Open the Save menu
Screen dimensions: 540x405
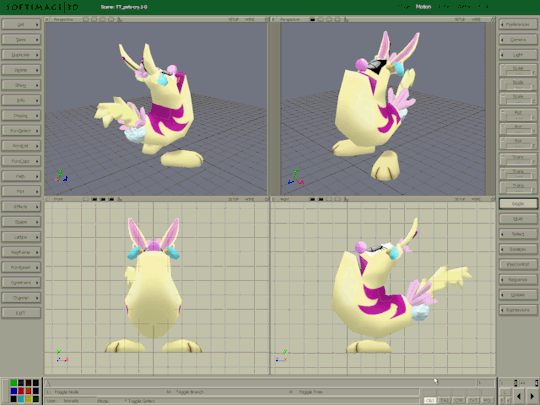[x=21, y=40]
